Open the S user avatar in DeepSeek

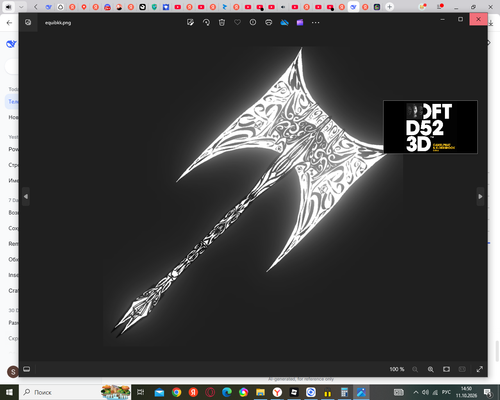(13, 372)
